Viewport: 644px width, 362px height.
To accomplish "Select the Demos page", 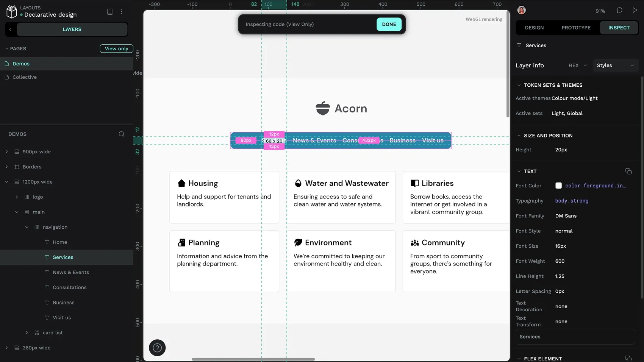I will tap(67, 64).
